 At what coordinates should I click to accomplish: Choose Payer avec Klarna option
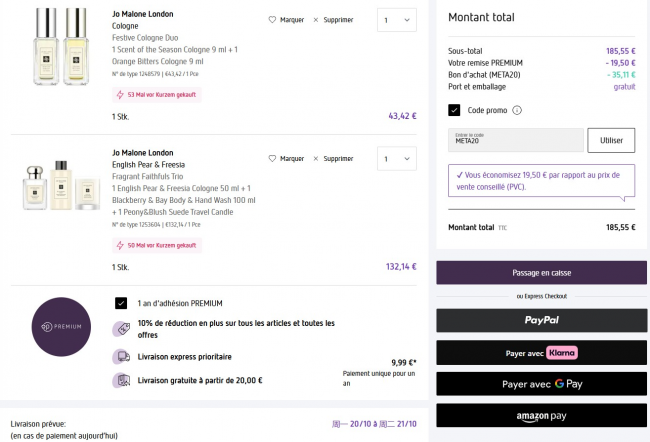pos(541,352)
